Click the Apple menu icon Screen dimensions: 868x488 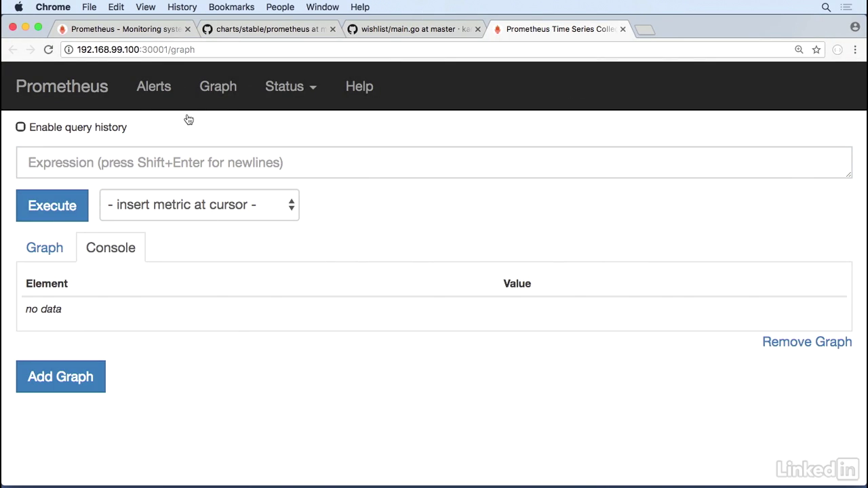(19, 7)
